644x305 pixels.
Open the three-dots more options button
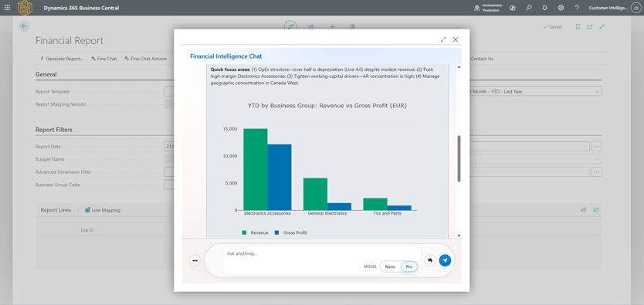coord(195,260)
